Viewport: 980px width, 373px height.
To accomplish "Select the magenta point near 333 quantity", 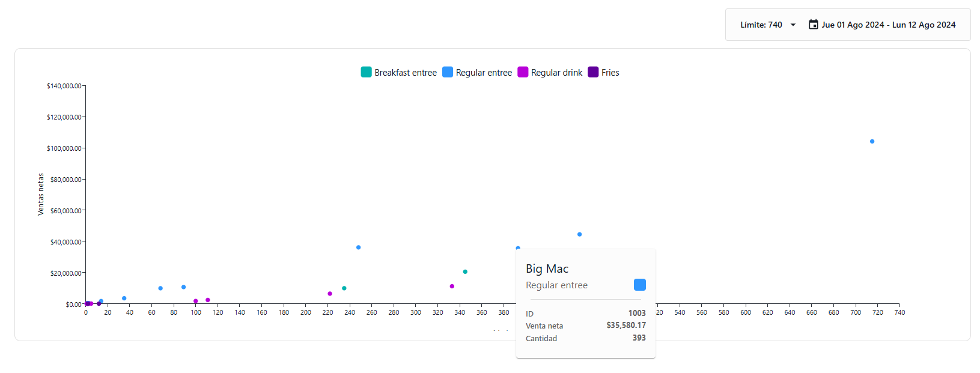I will (x=452, y=287).
